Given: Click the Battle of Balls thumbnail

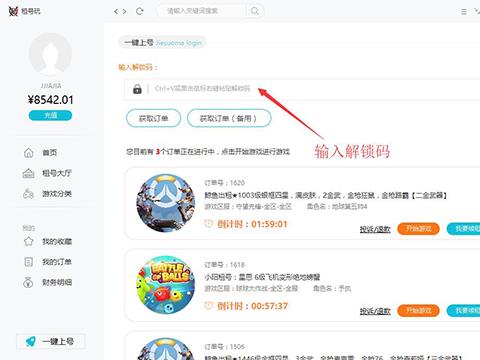Looking at the screenshot, I should coord(166,285).
